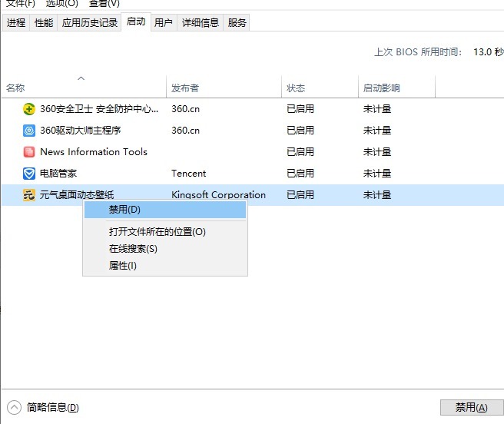Select the 360驱动大师主程序 row name
This screenshot has height=424, width=504.
[81, 131]
